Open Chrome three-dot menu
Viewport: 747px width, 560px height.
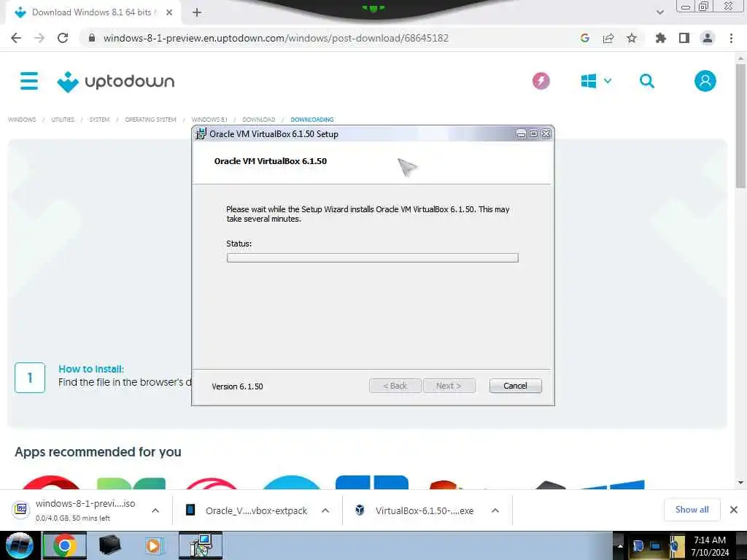click(731, 38)
